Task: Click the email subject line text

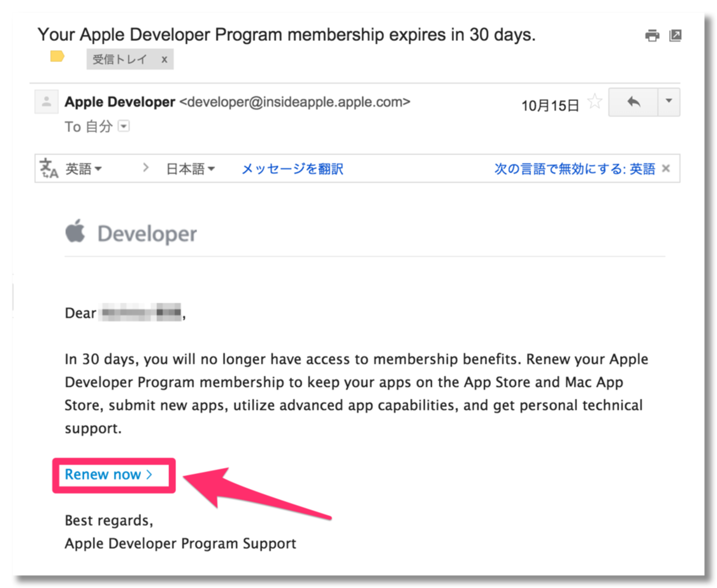Action: pos(287,35)
